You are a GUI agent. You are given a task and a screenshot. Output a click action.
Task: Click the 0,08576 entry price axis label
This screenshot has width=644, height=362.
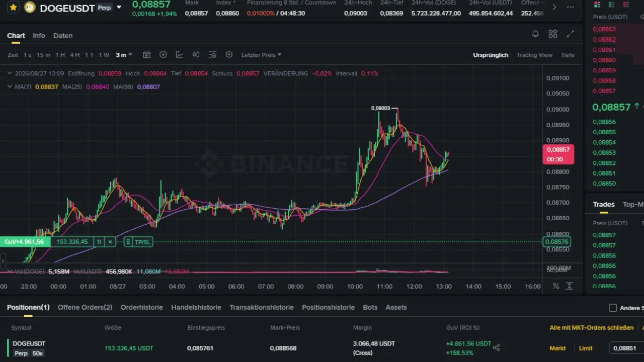point(556,242)
